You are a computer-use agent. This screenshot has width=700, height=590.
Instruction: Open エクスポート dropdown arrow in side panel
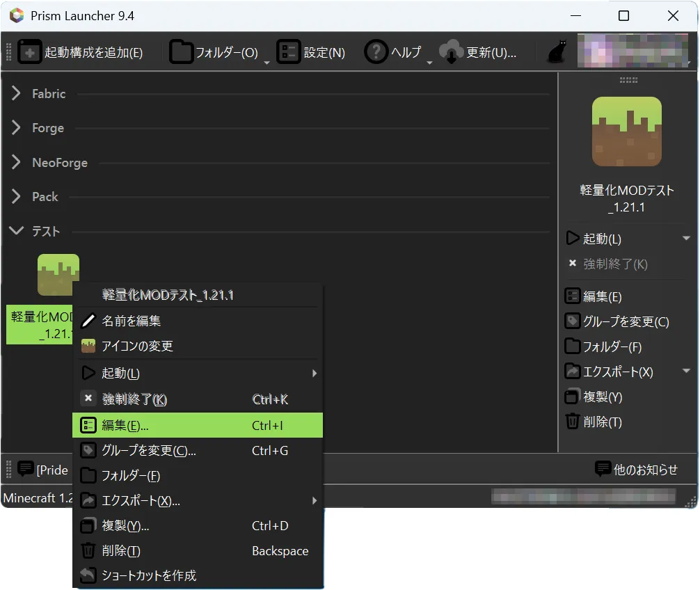[686, 372]
